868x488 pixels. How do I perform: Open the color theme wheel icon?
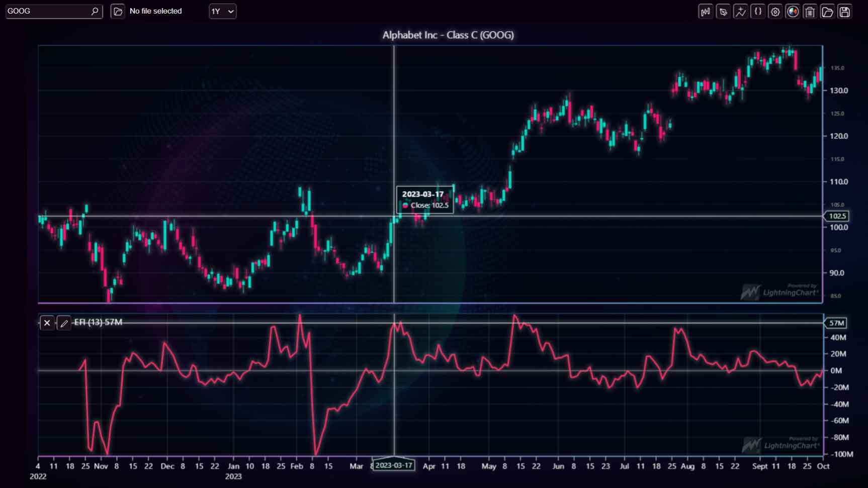793,12
